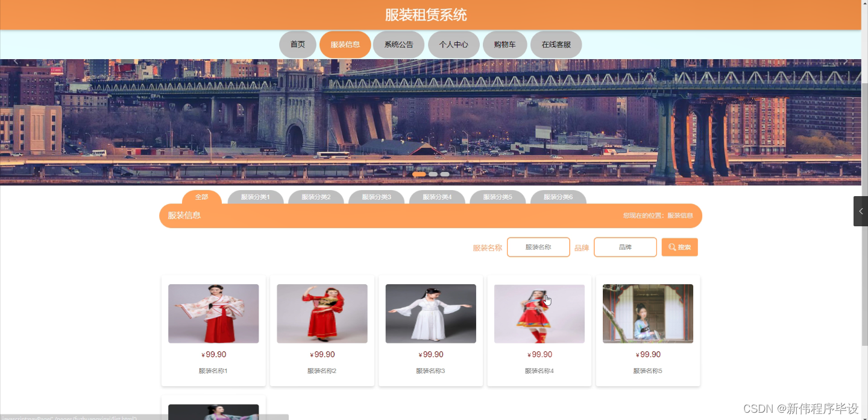
Task: Open the 首页 navigation item
Action: (x=298, y=45)
